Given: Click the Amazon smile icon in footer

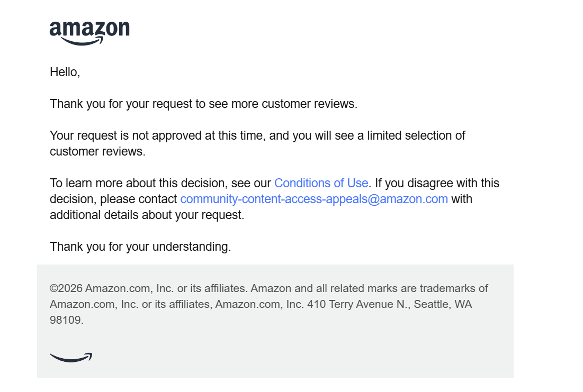Looking at the screenshot, I should (71, 358).
